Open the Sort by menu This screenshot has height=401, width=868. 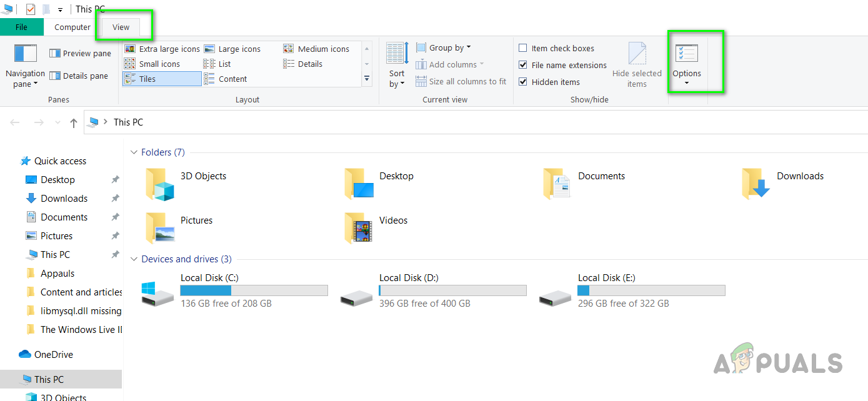(x=397, y=65)
